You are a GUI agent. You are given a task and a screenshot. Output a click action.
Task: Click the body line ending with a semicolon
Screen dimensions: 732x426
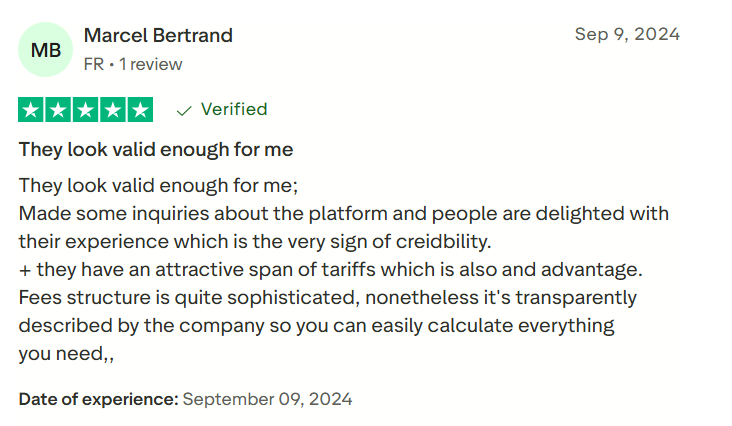[x=158, y=186]
